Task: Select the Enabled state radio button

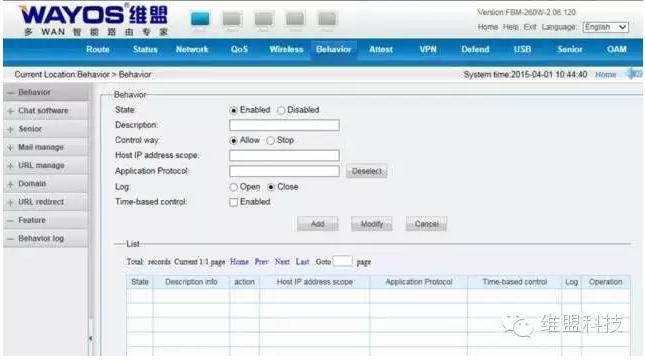Action: (x=234, y=110)
